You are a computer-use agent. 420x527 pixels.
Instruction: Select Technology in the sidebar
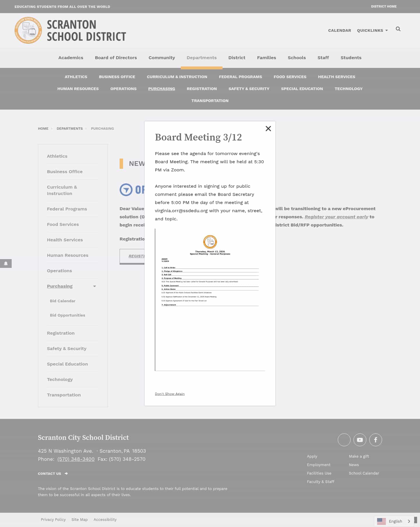coord(60,380)
